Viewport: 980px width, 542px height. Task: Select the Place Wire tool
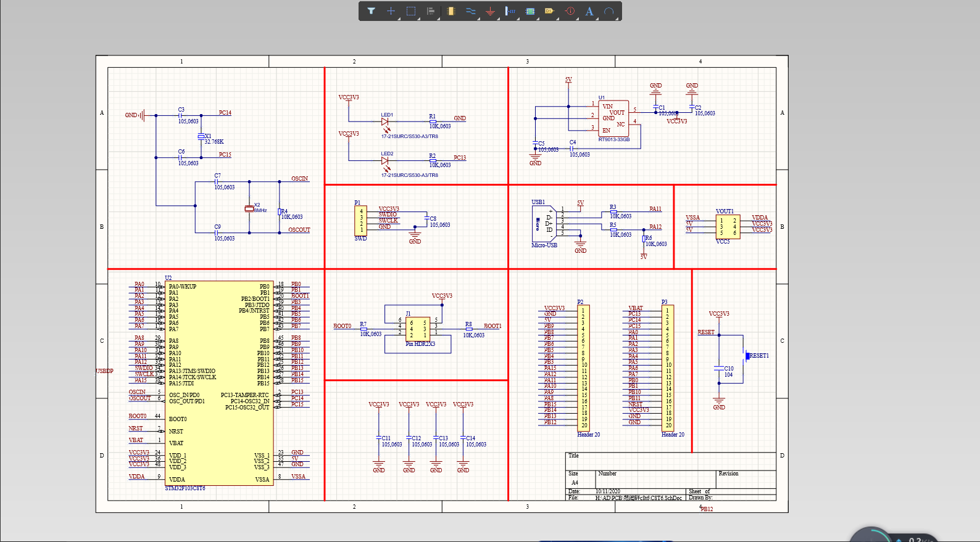point(471,11)
